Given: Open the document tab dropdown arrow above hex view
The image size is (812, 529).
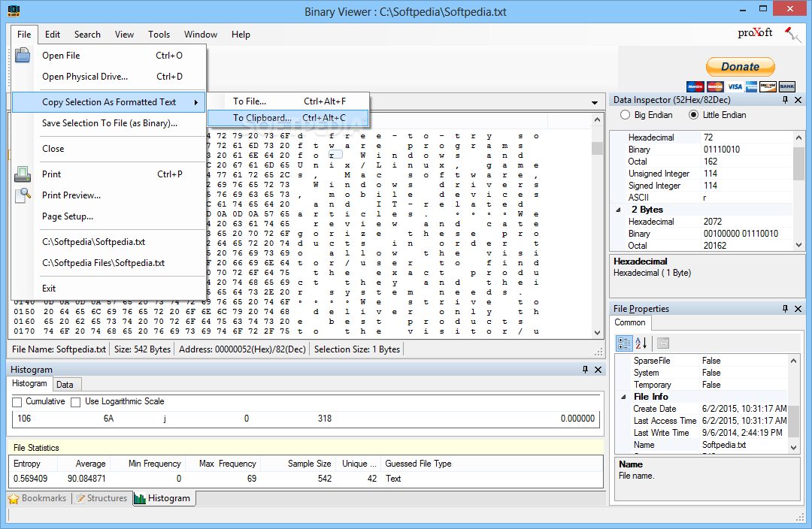Looking at the screenshot, I should (x=595, y=102).
